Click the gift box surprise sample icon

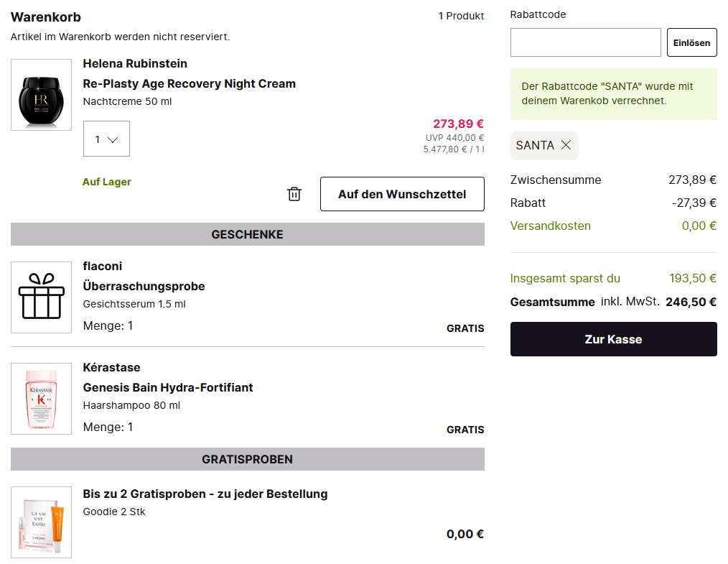click(x=41, y=297)
